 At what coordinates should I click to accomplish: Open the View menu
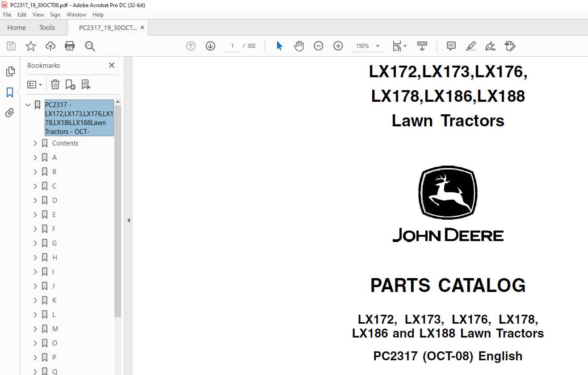(x=38, y=15)
